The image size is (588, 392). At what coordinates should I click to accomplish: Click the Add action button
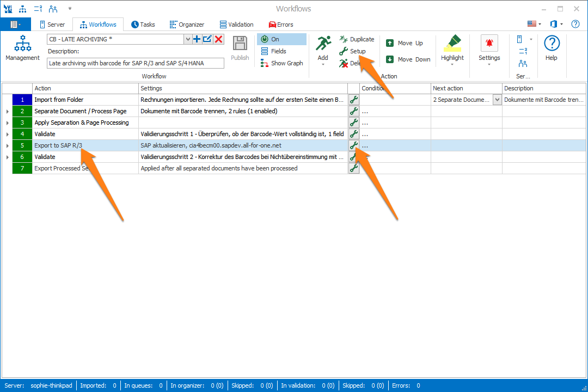323,48
